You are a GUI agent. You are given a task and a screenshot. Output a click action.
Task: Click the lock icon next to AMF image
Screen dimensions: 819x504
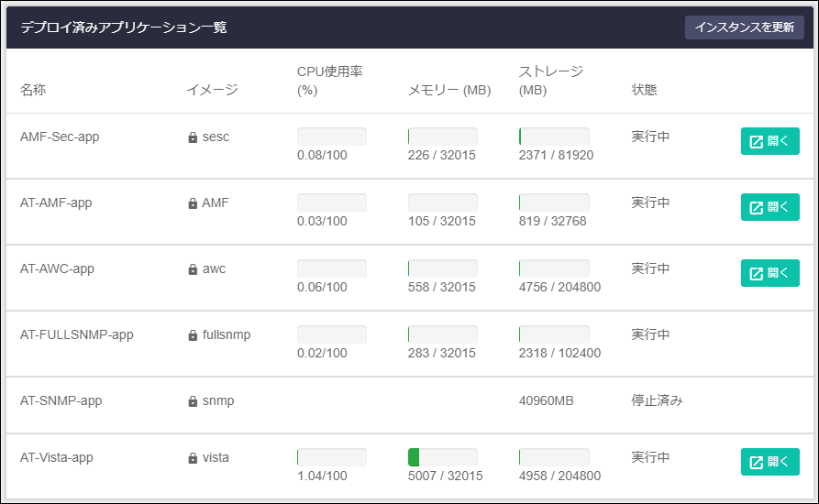[x=193, y=203]
